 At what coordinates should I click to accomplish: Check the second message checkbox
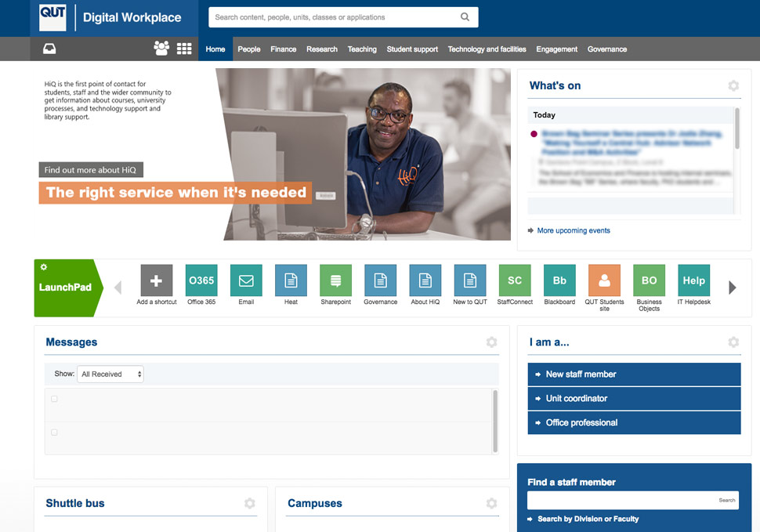point(54,432)
